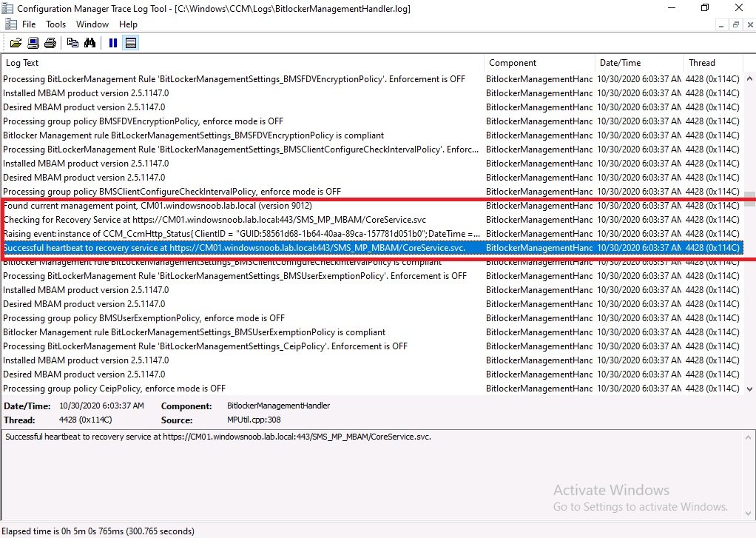Viewport: 756px width, 538px height.
Task: Click the Date/Time value in the details panel
Action: [101, 406]
